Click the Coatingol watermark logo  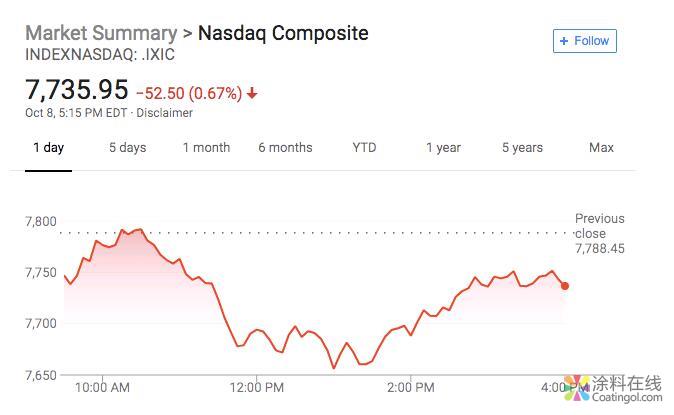[613, 388]
